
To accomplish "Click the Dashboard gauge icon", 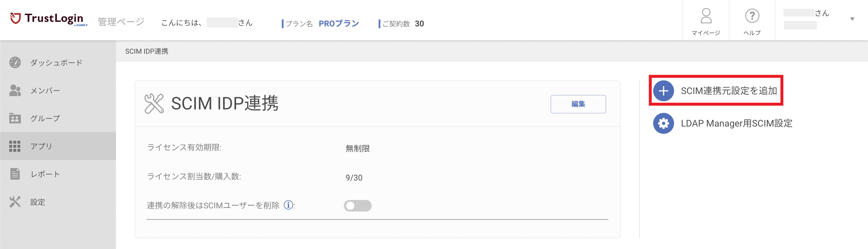I will tap(15, 62).
